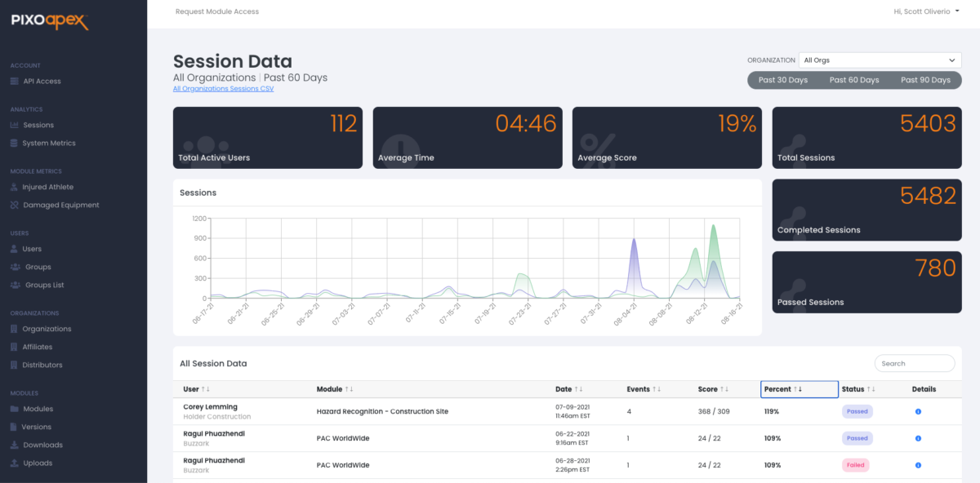
Task: Open Sessions analytics chart icon
Action: [x=14, y=126]
